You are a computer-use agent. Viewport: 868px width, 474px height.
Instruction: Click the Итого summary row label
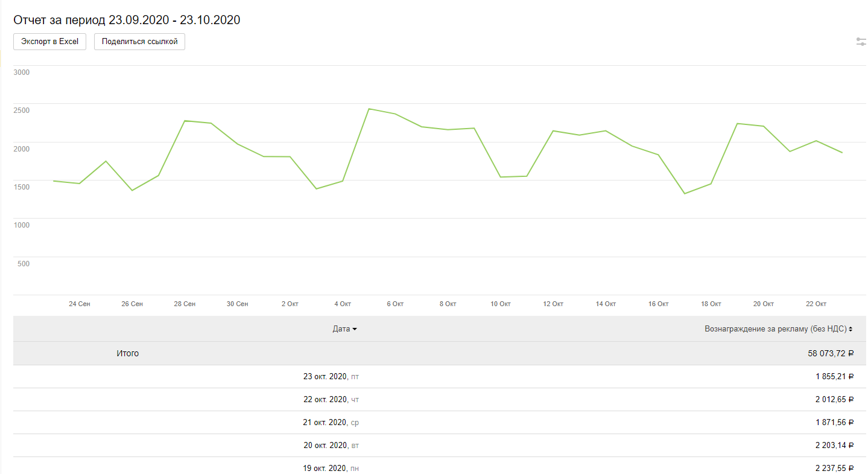[127, 353]
